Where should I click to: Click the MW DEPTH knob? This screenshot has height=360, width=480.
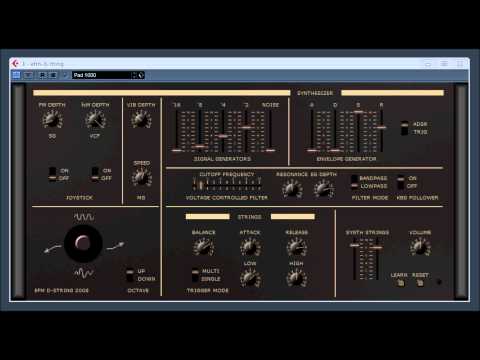point(95,120)
